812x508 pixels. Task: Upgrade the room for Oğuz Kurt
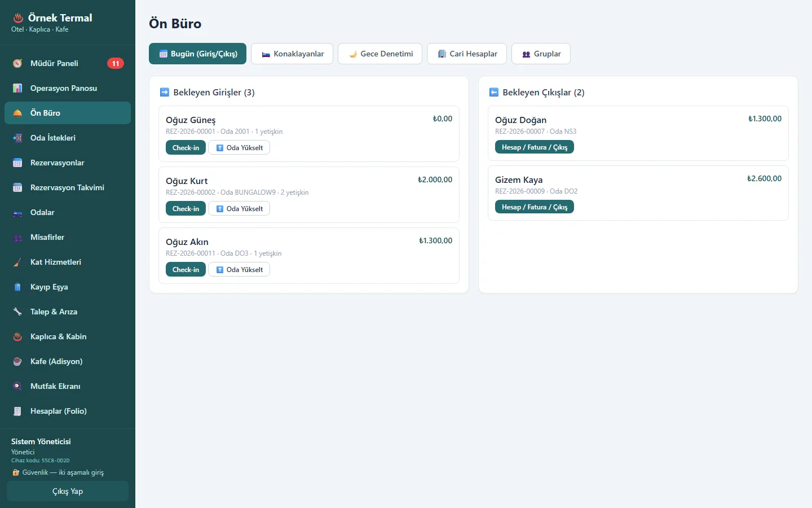(239, 209)
